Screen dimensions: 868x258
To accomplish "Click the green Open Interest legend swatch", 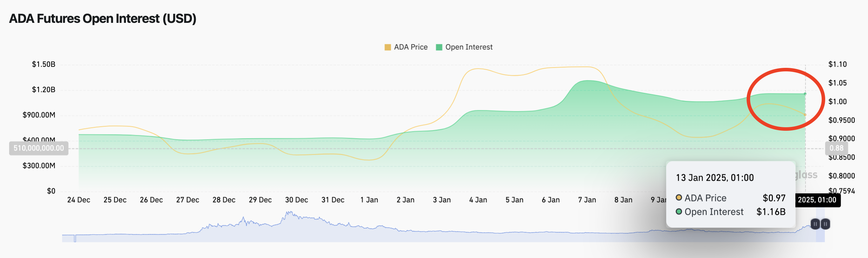I will pyautogui.click(x=439, y=47).
